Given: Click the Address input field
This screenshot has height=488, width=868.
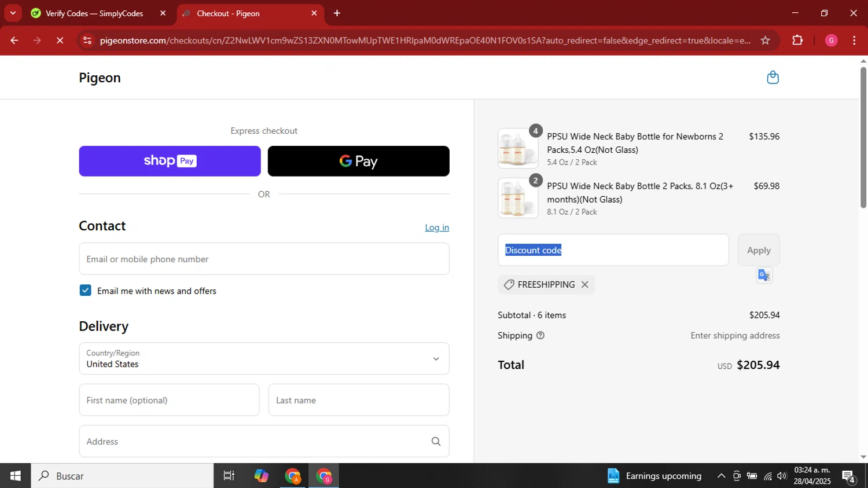Looking at the screenshot, I should point(264,441).
